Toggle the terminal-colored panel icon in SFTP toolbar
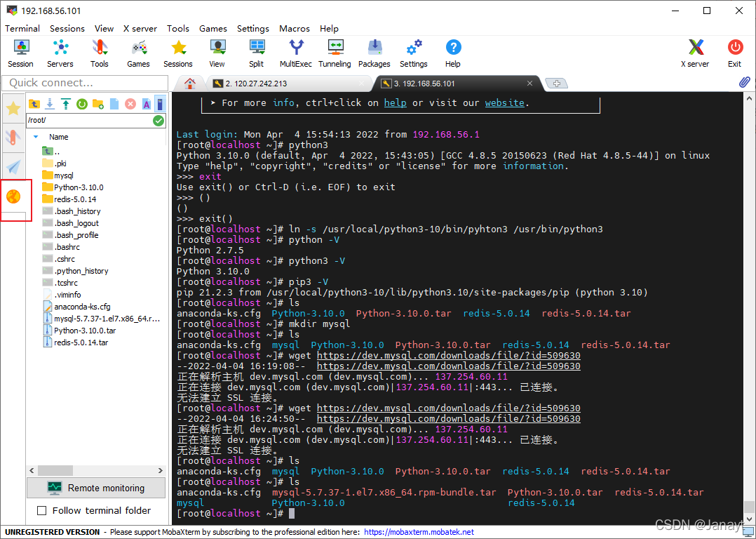Viewport: 756px width, 539px height. (x=161, y=104)
